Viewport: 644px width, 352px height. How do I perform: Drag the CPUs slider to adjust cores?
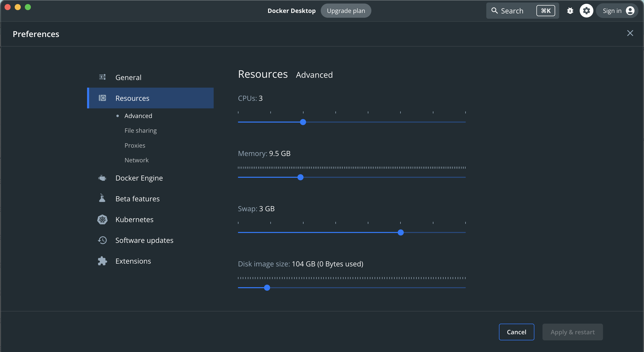[x=303, y=122]
